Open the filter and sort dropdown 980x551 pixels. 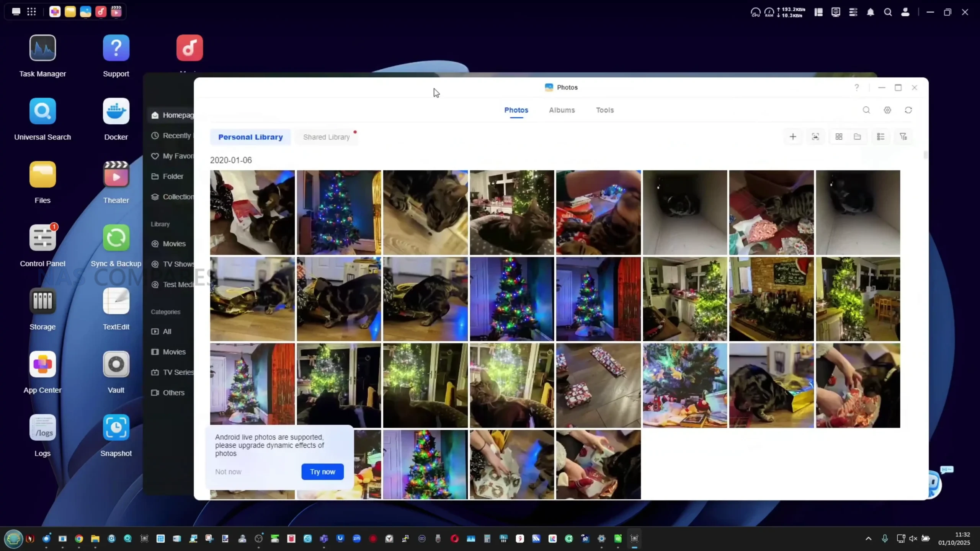903,137
